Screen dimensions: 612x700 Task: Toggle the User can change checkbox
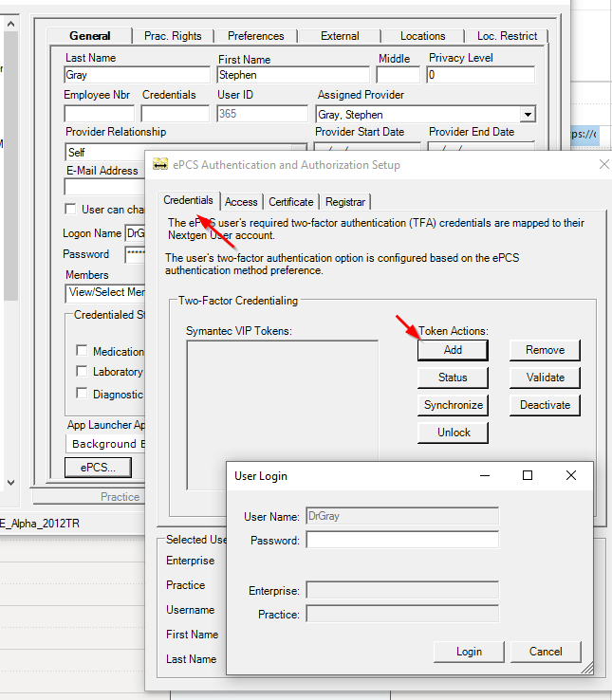click(x=70, y=209)
